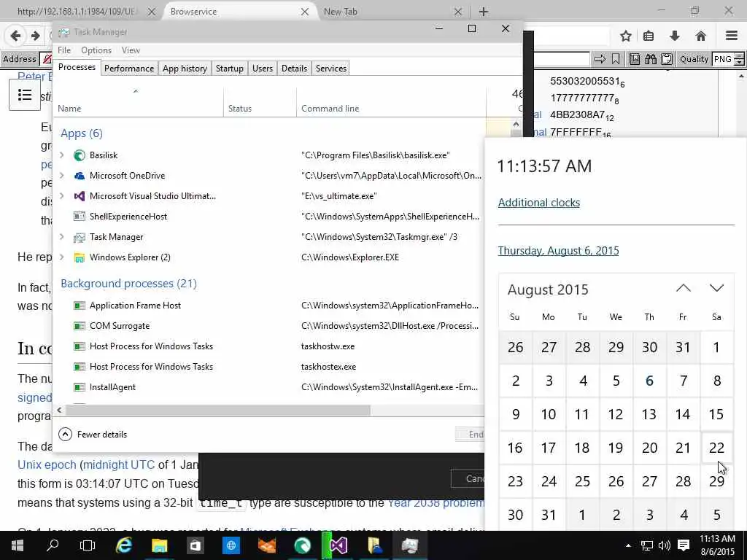Switch to the App history tab
The image size is (747, 560).
185,68
